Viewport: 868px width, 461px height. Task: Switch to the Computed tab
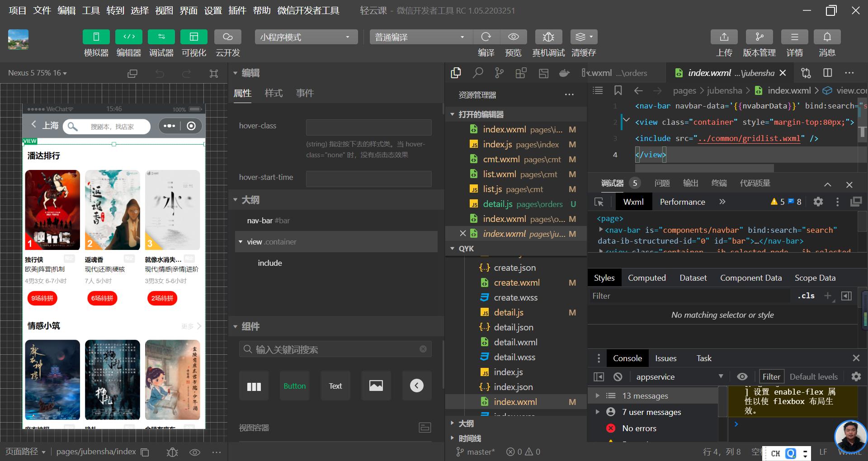coord(646,278)
